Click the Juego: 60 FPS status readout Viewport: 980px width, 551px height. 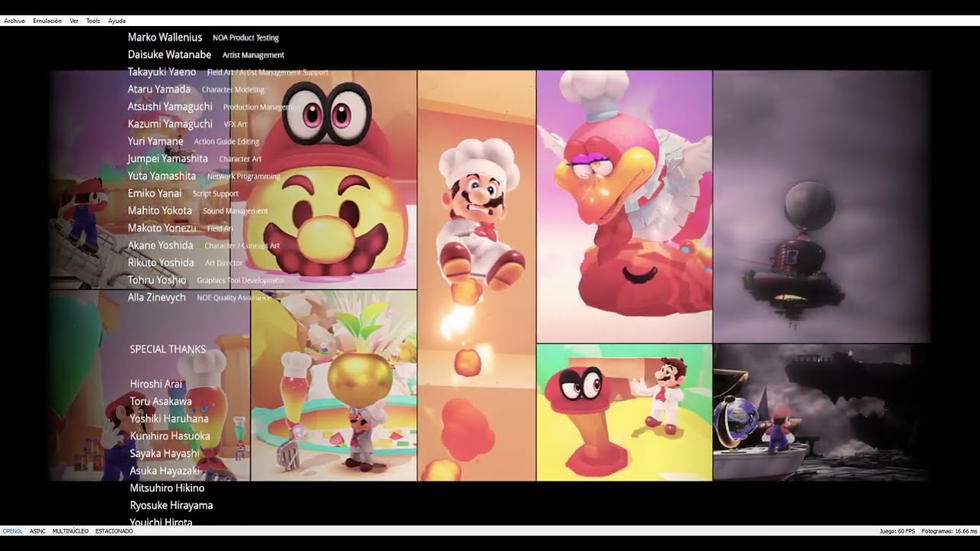click(x=897, y=530)
